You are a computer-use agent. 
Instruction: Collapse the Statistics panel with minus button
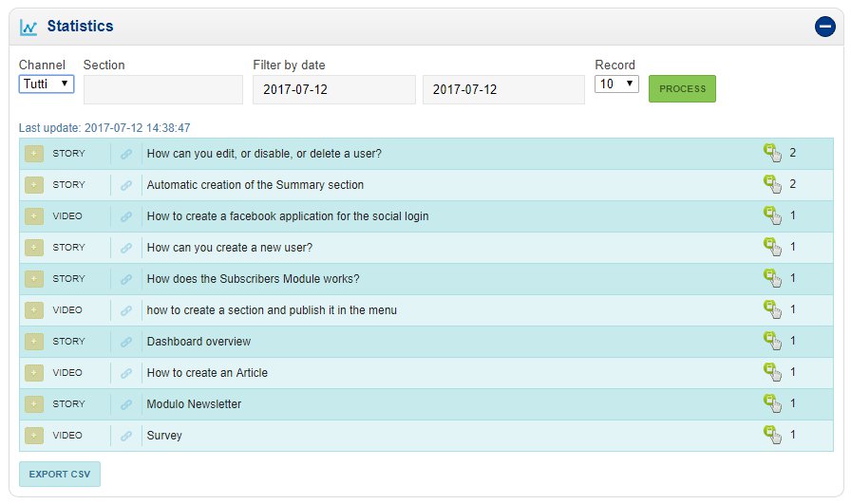tap(824, 28)
